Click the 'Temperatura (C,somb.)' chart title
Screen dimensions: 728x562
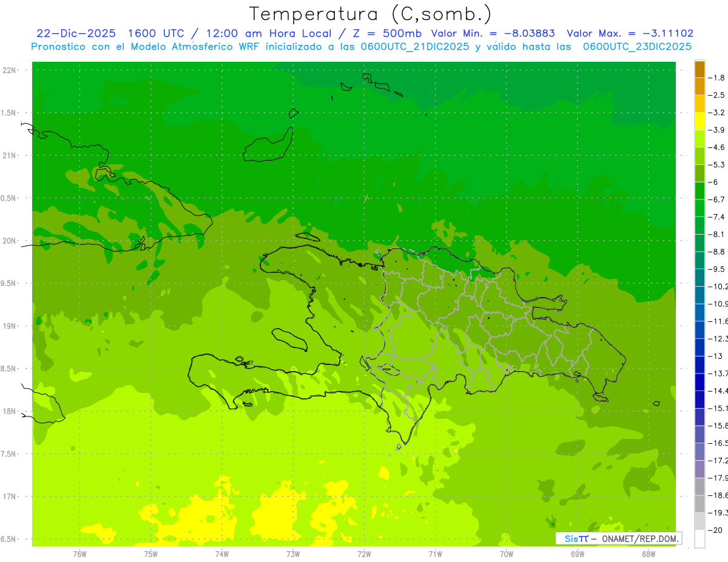(371, 14)
